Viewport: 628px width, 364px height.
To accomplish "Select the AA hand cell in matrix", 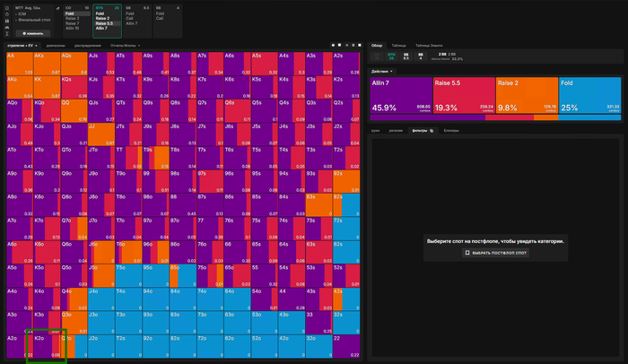I will (19, 63).
